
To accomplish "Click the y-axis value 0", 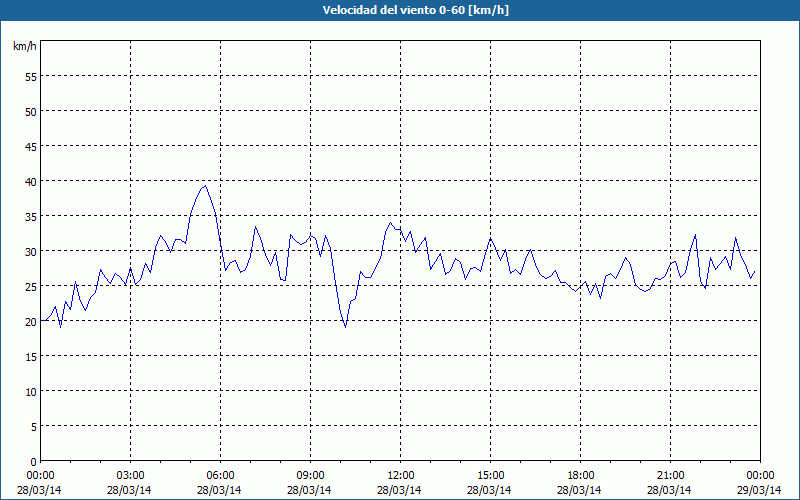I will tap(34, 462).
